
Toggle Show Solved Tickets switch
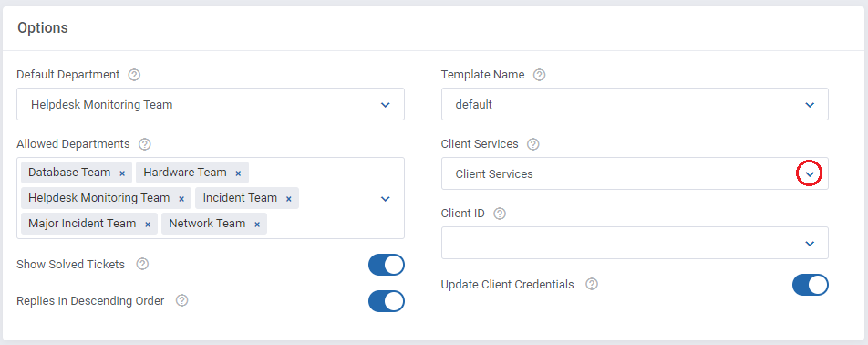387,265
